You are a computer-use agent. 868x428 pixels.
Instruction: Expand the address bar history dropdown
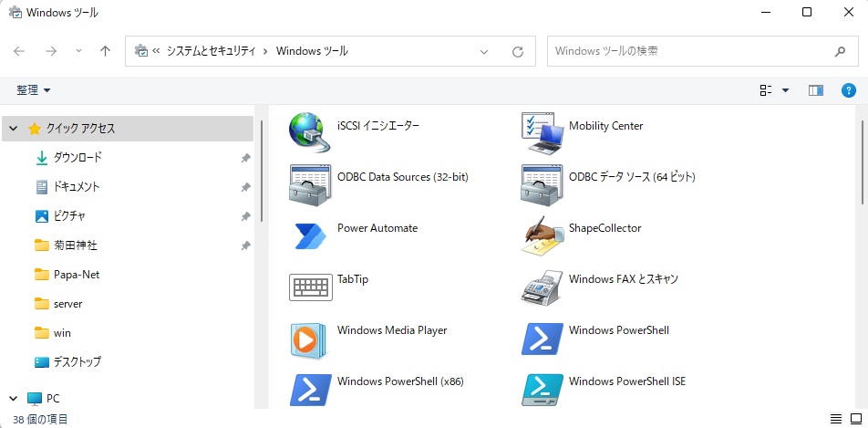[x=484, y=51]
